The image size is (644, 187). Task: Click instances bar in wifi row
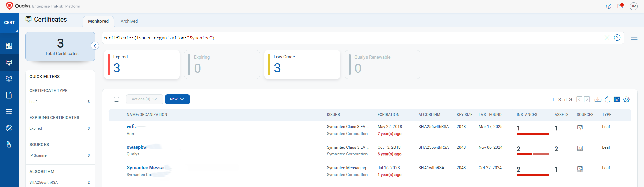click(533, 134)
